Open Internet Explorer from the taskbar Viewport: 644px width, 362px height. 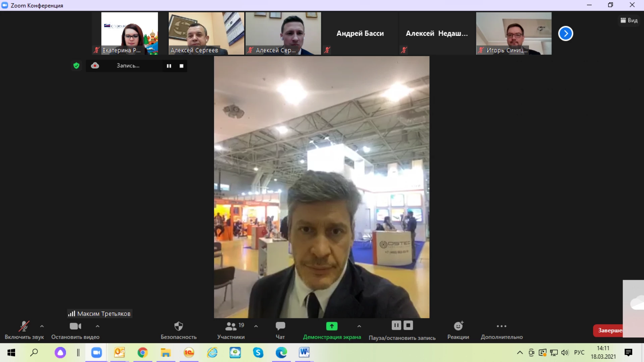212,353
